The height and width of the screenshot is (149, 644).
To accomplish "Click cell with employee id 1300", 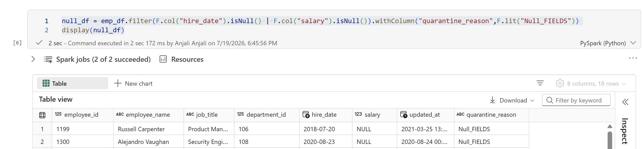I will (x=83, y=142).
